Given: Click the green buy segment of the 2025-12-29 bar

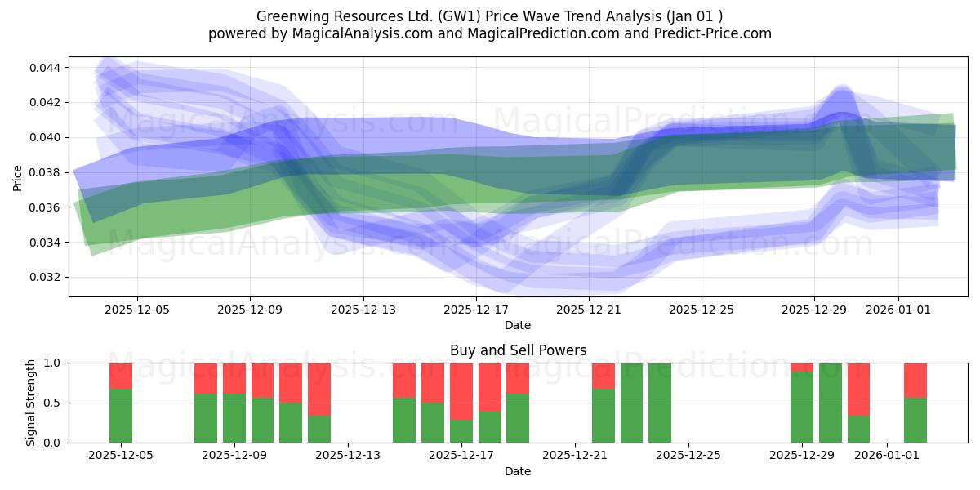Looking at the screenshot, I should 802,408.
